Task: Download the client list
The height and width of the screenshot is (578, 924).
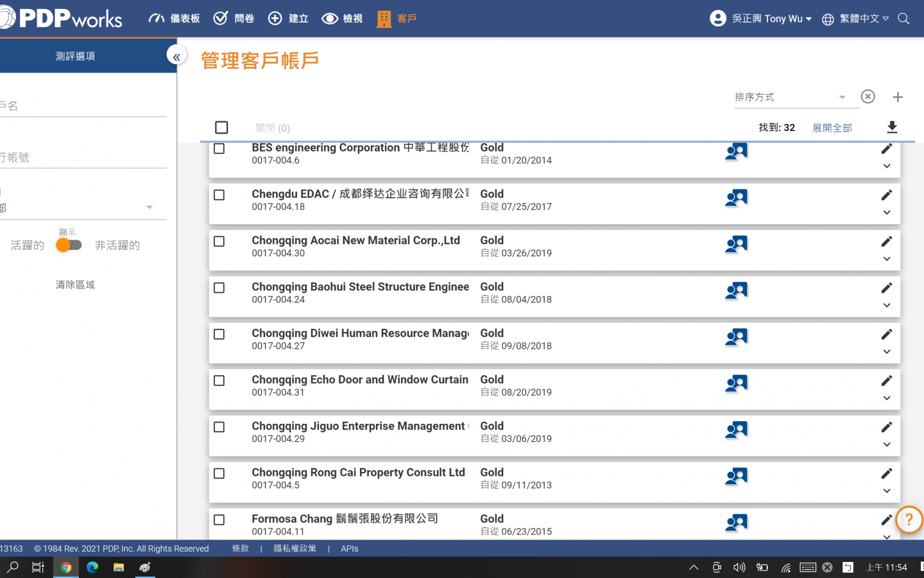Action: pos(892,127)
